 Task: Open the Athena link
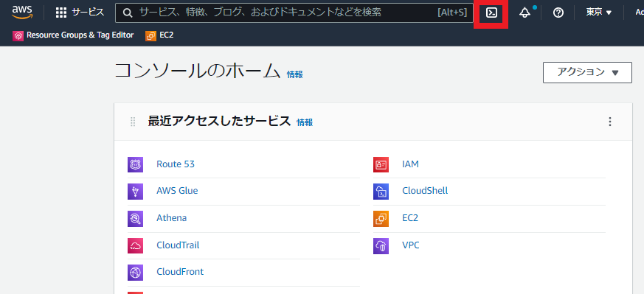tap(171, 217)
